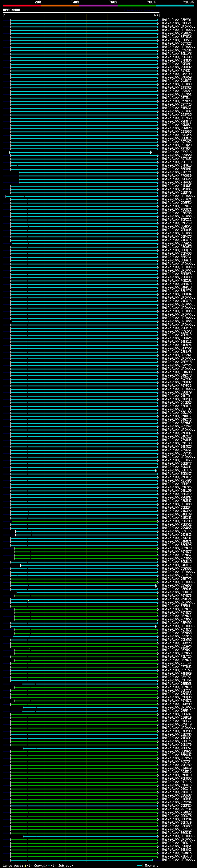Click the label UniRef100_Q90W68
This screenshot has height=868, width=197.
point(177,528)
